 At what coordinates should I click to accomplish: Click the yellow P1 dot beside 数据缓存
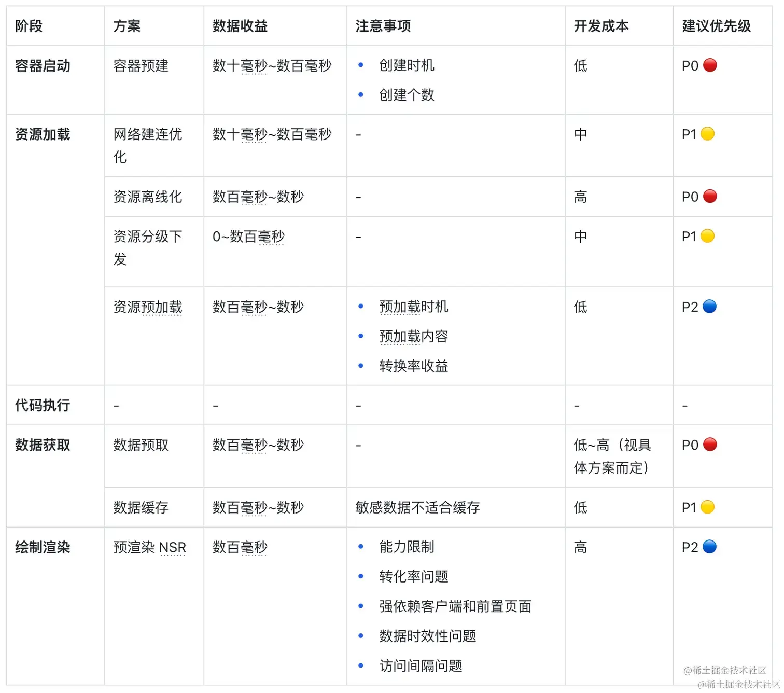707,507
